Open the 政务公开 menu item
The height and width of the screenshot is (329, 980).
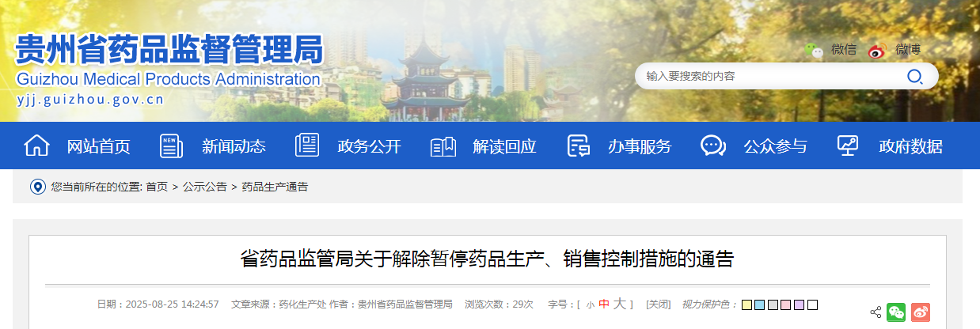pos(369,146)
